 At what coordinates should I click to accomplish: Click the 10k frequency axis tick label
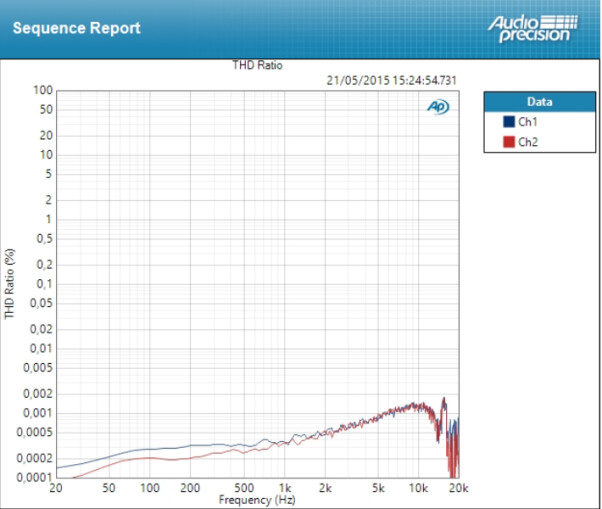(x=418, y=488)
